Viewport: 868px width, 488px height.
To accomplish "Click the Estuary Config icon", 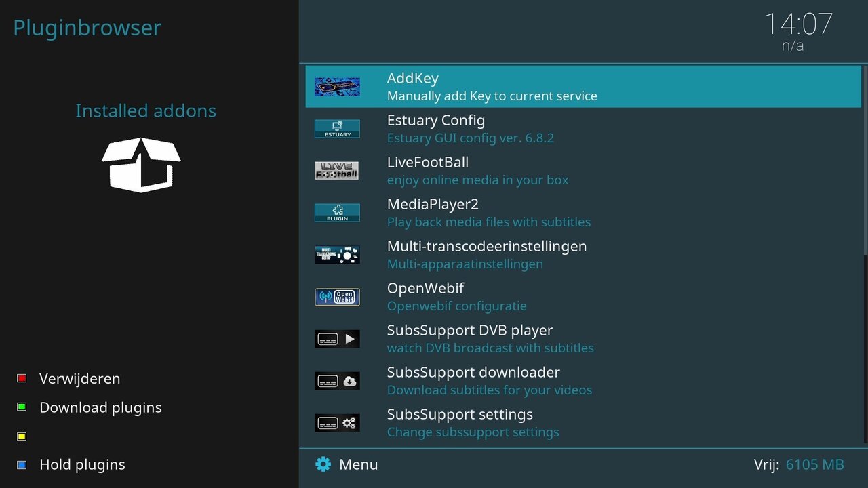I will tap(337, 129).
